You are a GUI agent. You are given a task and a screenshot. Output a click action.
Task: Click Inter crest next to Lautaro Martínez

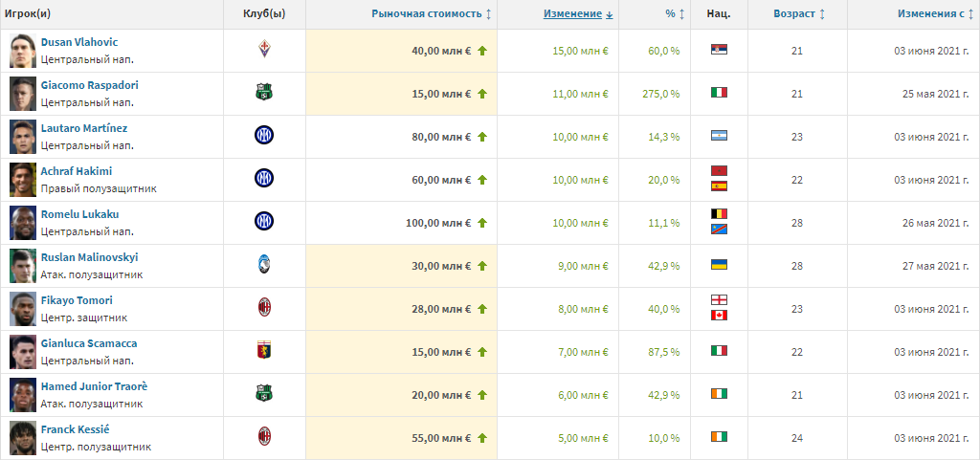(264, 135)
